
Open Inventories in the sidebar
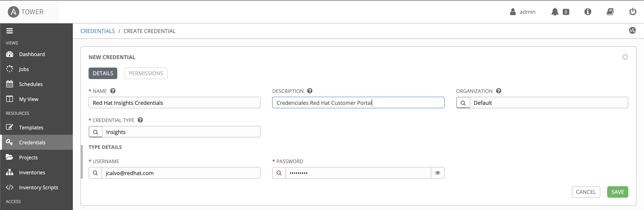point(36,172)
